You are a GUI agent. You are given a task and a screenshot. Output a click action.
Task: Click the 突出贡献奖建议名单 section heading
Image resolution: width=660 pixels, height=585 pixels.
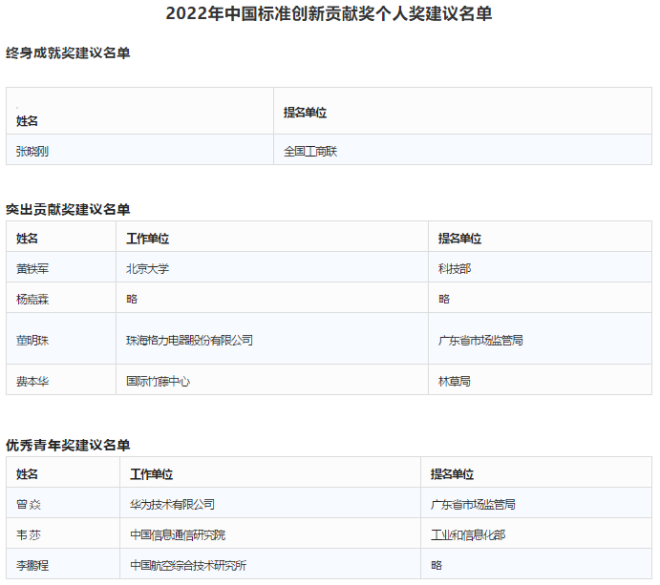pos(68,209)
